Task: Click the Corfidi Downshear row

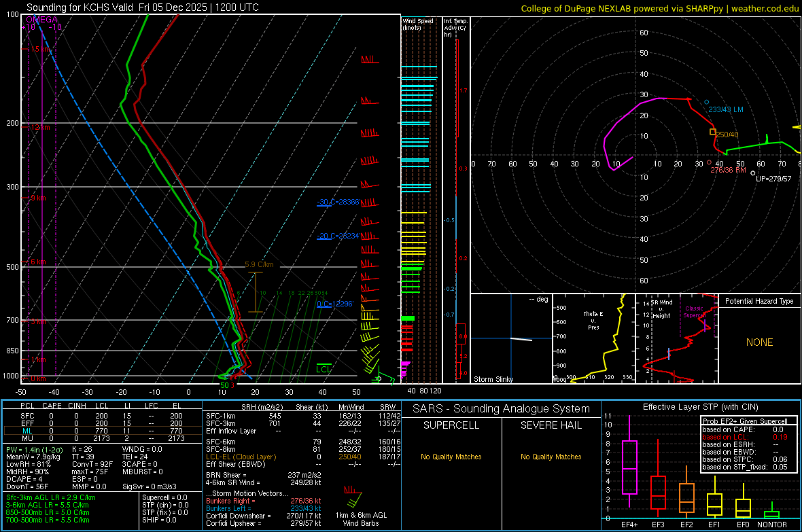Action: pyautogui.click(x=264, y=516)
